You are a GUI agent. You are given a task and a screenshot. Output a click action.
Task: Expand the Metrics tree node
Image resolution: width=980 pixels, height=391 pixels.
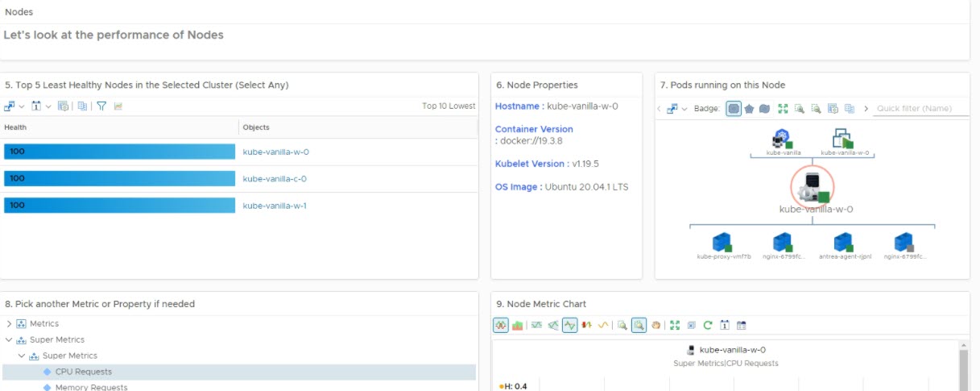click(9, 323)
